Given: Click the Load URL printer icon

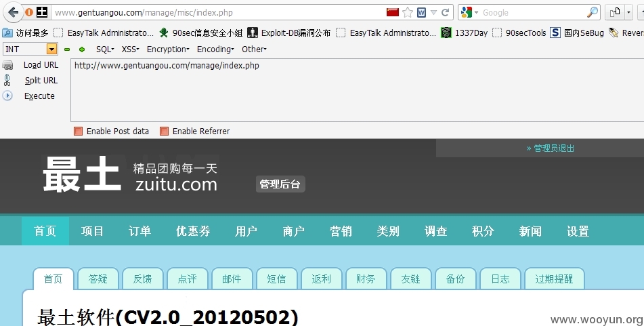Looking at the screenshot, I should tap(8, 65).
